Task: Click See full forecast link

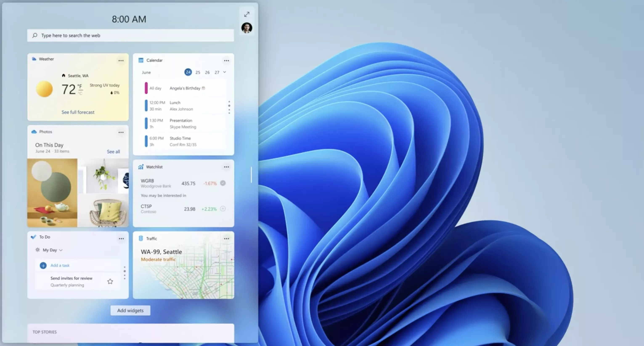Action: [78, 112]
